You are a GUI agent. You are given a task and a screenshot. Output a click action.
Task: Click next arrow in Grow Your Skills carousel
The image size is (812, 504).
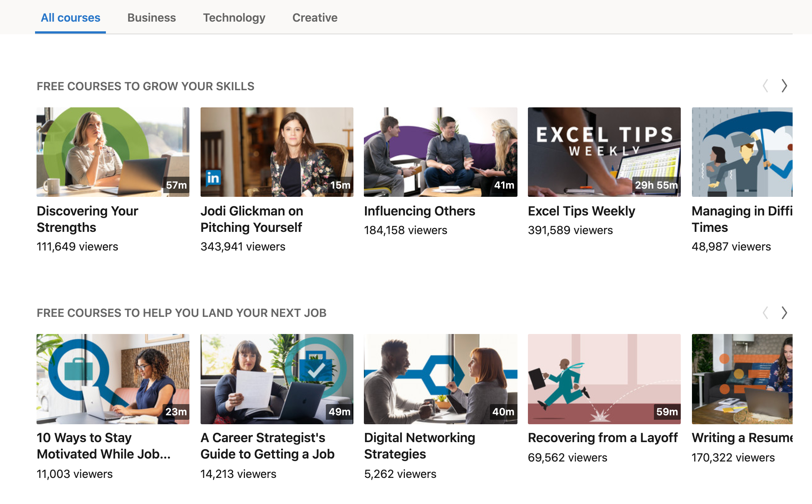784,86
